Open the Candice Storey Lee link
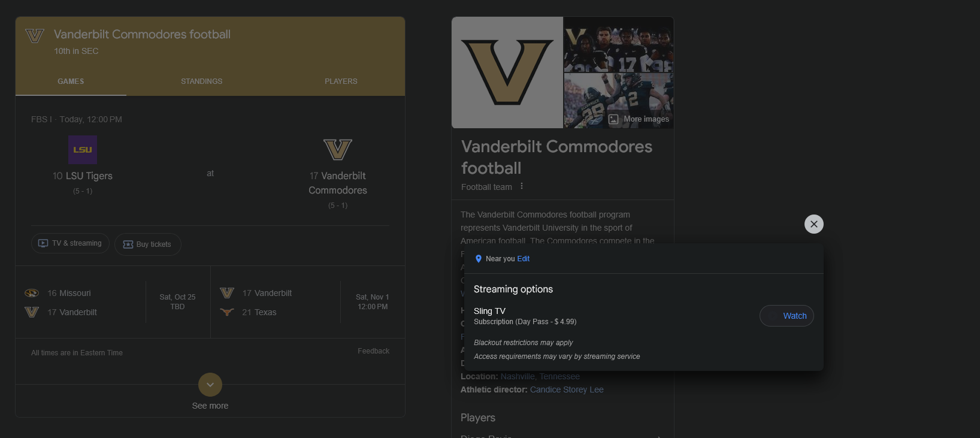Image resolution: width=980 pixels, height=438 pixels. [x=567, y=389]
